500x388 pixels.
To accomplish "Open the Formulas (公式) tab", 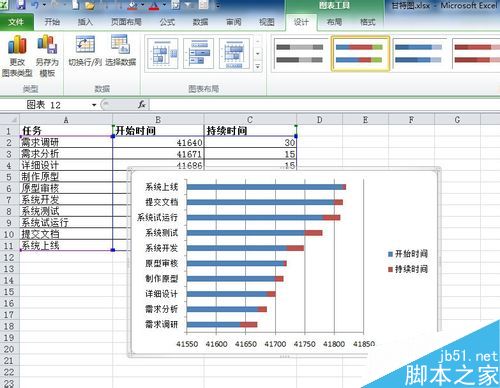I will pos(167,22).
